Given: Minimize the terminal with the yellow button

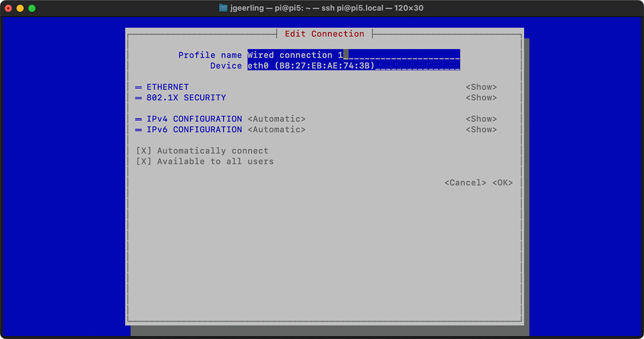Looking at the screenshot, I should coord(20,8).
